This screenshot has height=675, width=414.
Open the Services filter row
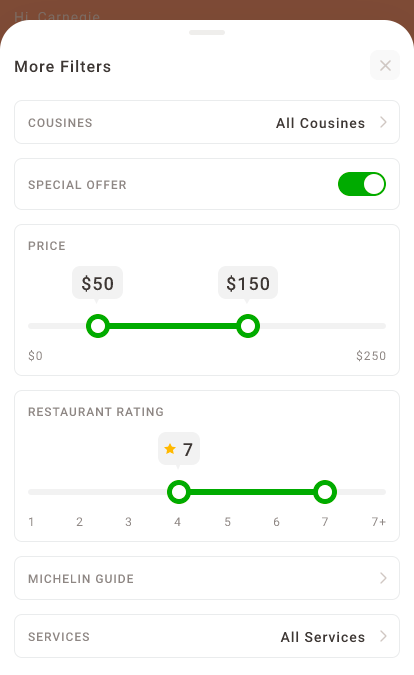coord(207,636)
